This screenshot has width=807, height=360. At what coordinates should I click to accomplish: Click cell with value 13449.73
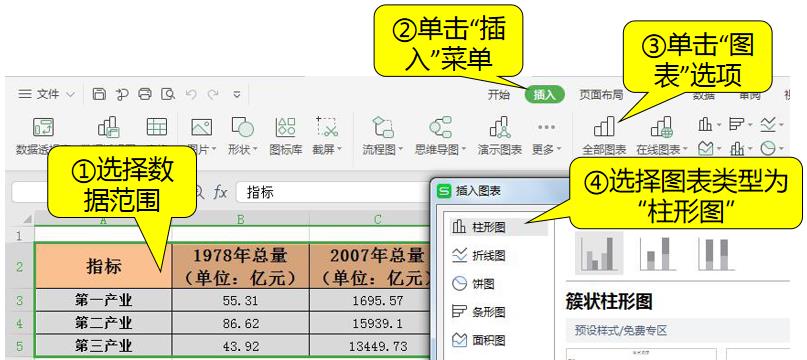pyautogui.click(x=370, y=345)
